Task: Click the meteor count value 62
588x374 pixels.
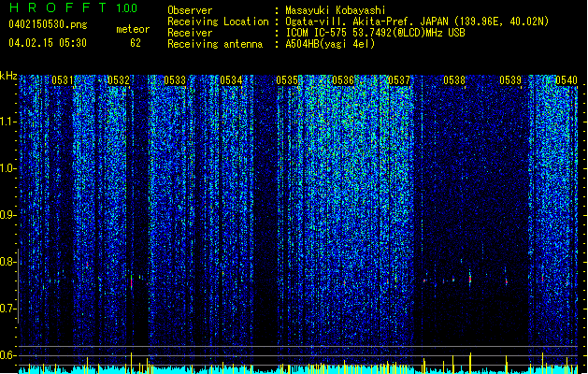Action: (x=136, y=43)
